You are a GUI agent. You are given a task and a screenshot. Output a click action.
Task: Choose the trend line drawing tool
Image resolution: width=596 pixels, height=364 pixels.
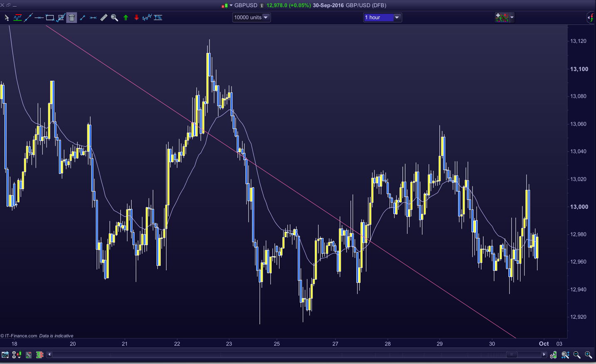[28, 17]
